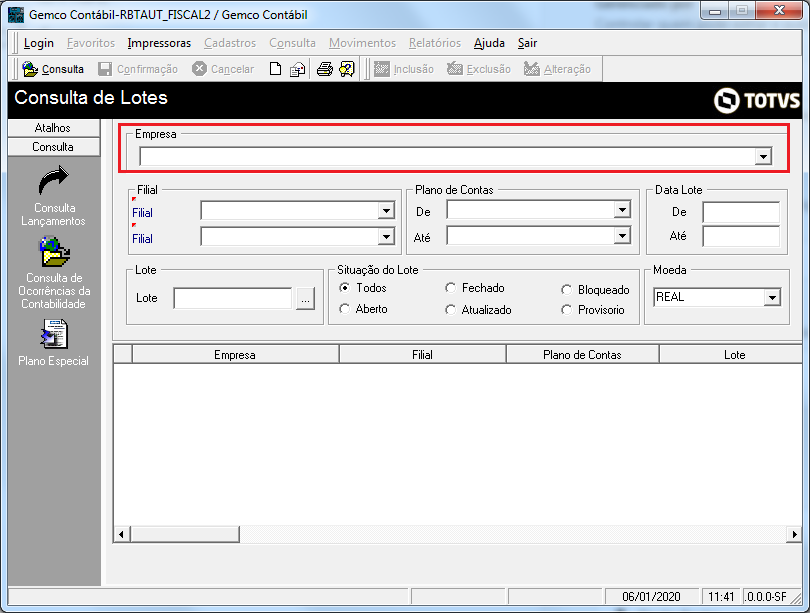Click the Plano de Contas column header

(582, 355)
